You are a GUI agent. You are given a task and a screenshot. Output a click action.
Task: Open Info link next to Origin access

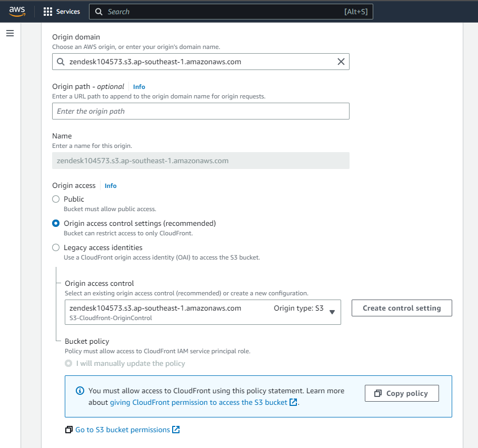[x=111, y=186]
